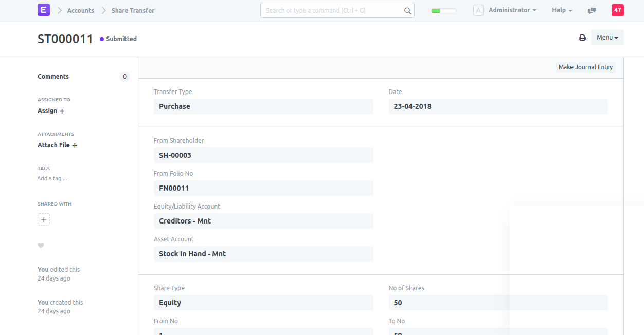644x335 pixels.
Task: Open notifications showing 47 alerts
Action: pyautogui.click(x=617, y=10)
